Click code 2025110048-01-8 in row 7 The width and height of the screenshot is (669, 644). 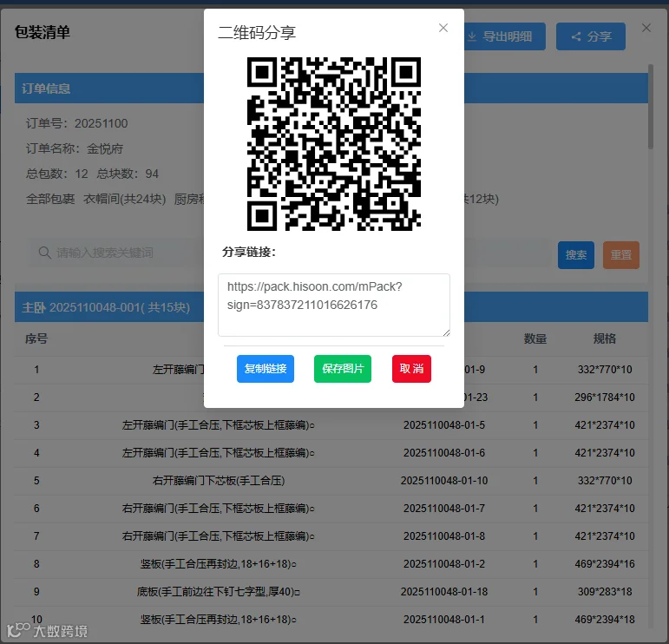[444, 536]
